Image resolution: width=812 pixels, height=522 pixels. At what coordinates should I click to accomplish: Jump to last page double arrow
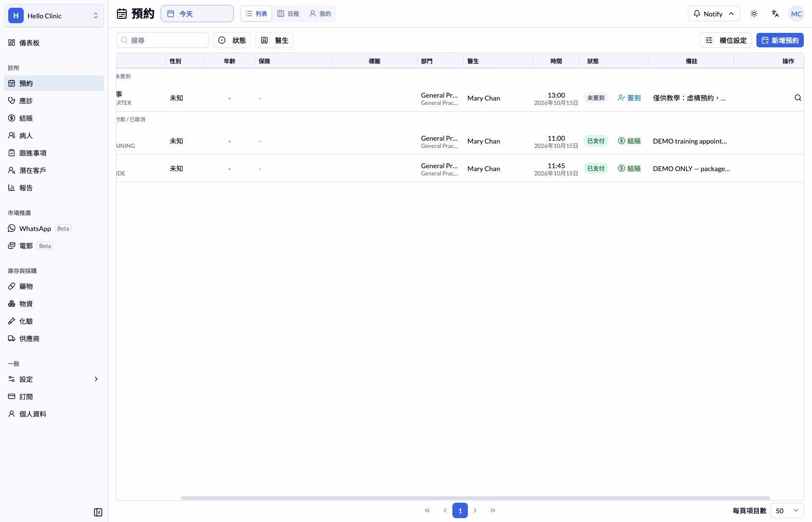(493, 510)
